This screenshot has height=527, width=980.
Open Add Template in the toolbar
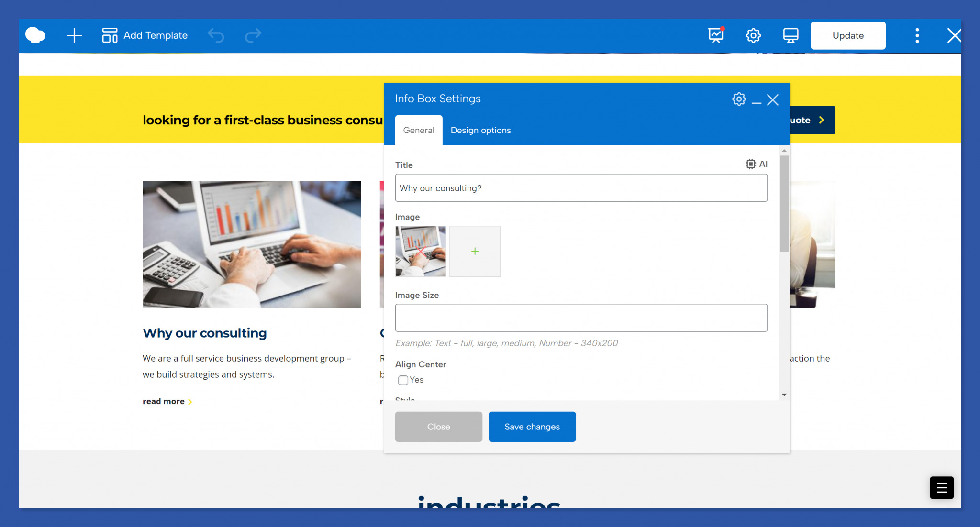(145, 35)
